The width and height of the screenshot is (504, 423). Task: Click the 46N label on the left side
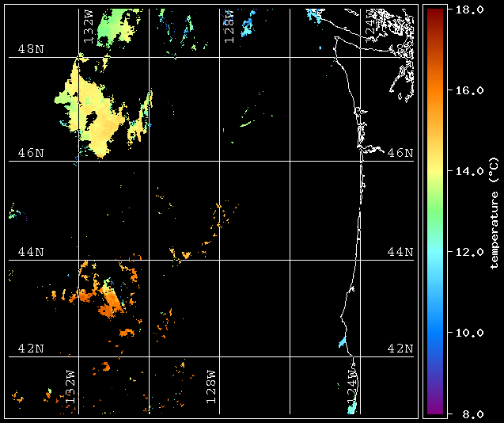(x=31, y=153)
